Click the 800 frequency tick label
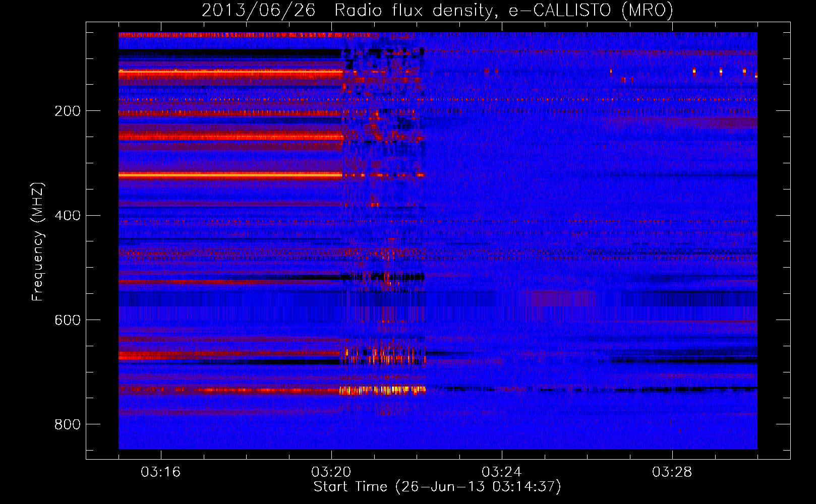Image resolution: width=816 pixels, height=504 pixels. tap(68, 424)
